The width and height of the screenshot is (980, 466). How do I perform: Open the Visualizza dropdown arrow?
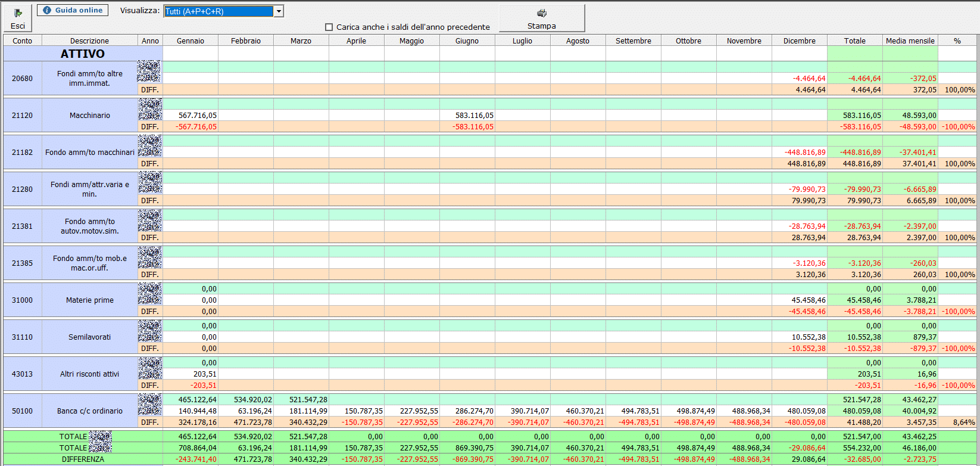coord(279,11)
